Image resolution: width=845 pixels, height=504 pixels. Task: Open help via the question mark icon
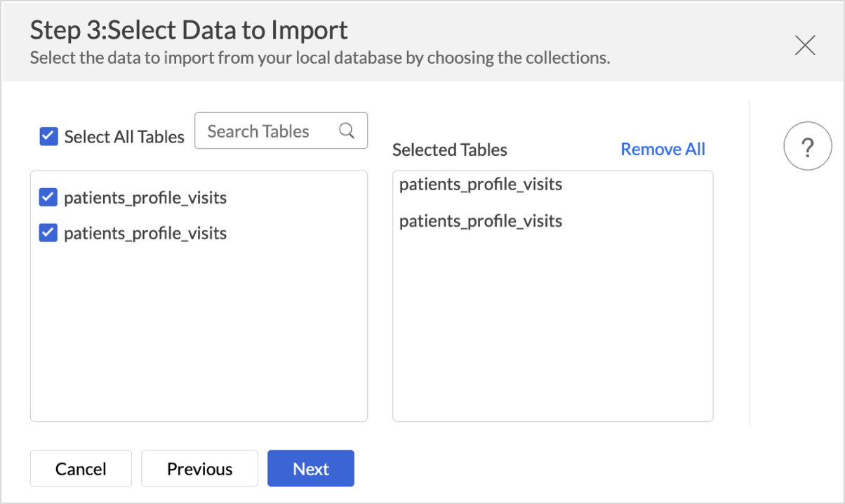807,148
